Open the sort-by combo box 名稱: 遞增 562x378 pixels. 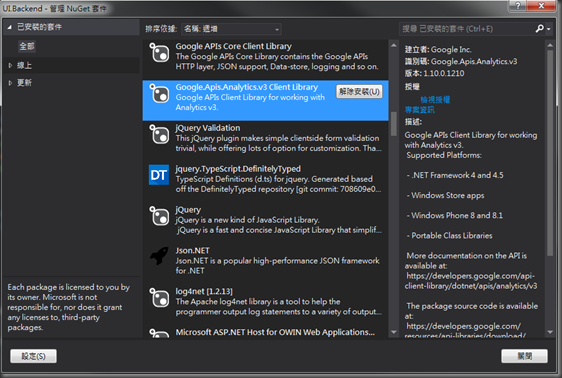point(231,29)
